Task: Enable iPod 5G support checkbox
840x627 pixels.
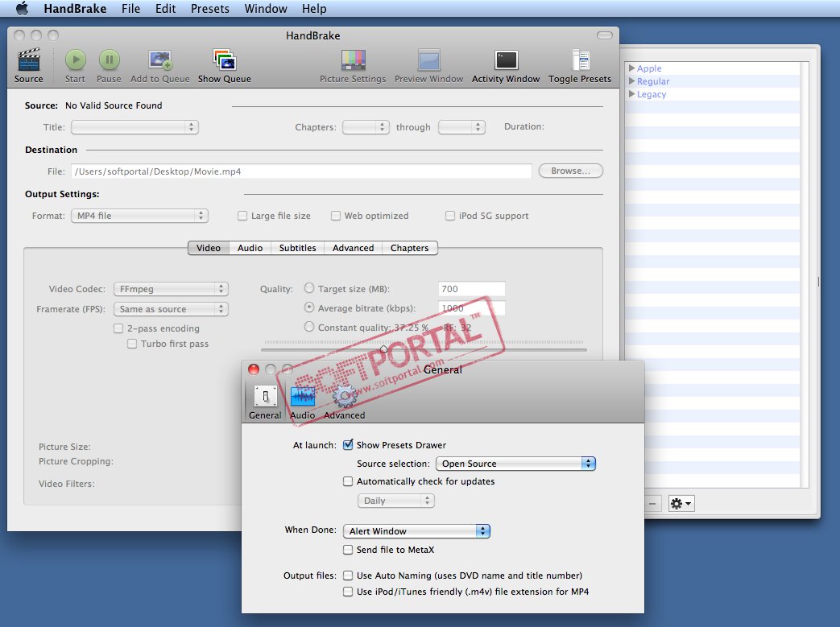Action: pos(450,216)
